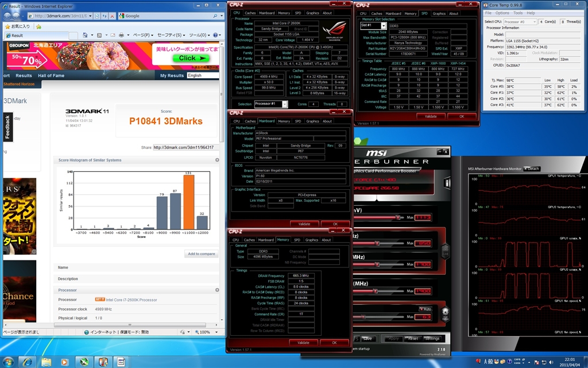Viewport: 588px width, 368px height.
Task: Switch to Caches tab in top CPU-Z
Action: click(250, 13)
